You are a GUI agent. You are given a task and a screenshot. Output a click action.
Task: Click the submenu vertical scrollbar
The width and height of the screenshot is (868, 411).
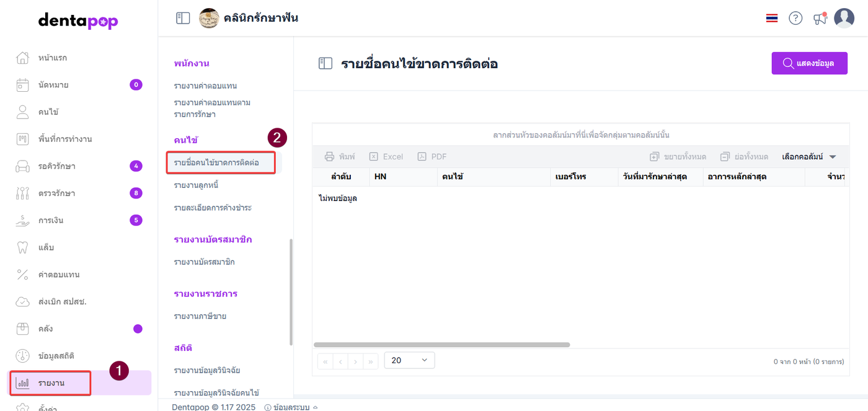pyautogui.click(x=291, y=292)
